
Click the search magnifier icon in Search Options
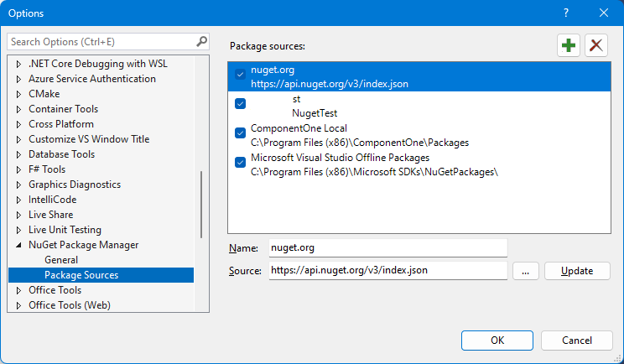(x=202, y=41)
